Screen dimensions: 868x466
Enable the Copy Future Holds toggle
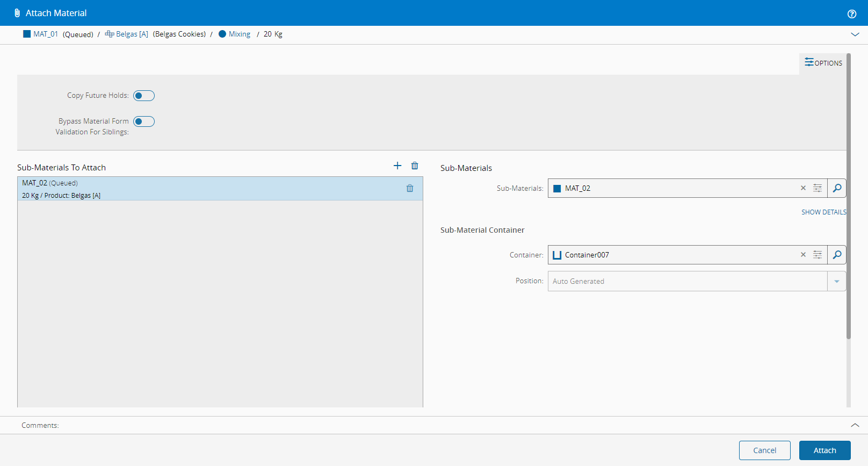[x=144, y=96]
